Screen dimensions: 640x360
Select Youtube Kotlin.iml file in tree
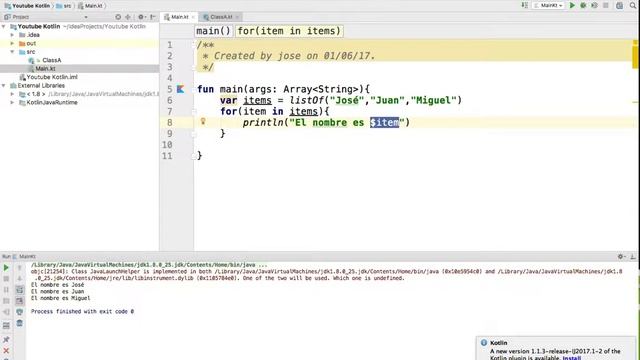[51, 77]
